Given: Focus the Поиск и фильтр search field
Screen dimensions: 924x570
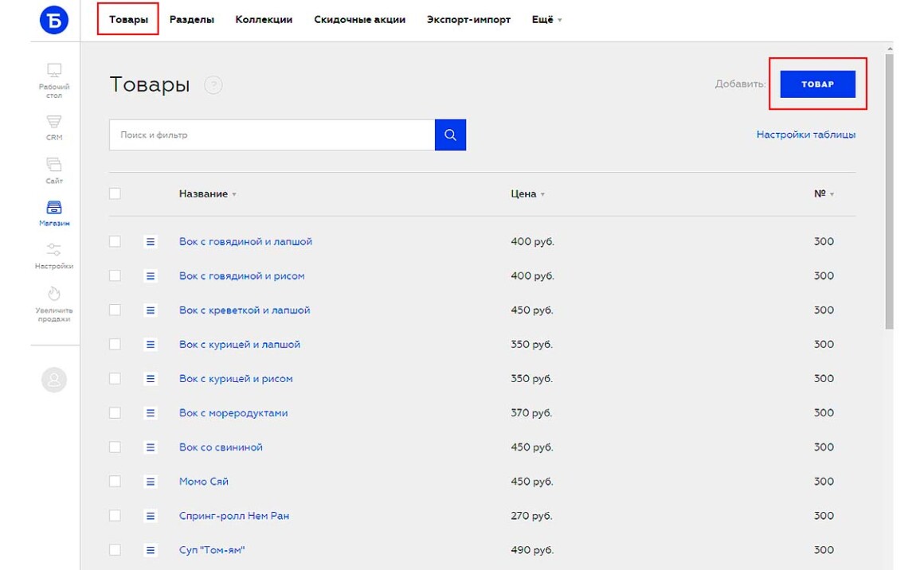Looking at the screenshot, I should pyautogui.click(x=272, y=135).
